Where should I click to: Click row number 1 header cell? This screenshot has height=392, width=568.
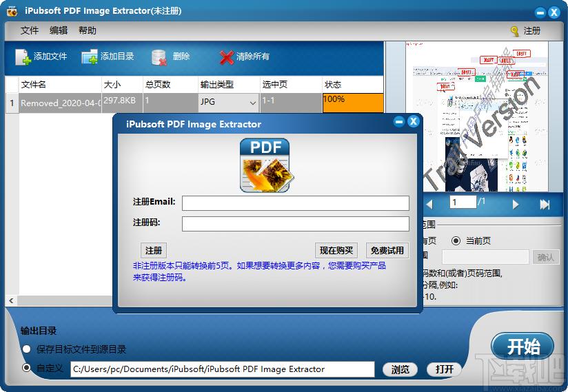pyautogui.click(x=12, y=103)
